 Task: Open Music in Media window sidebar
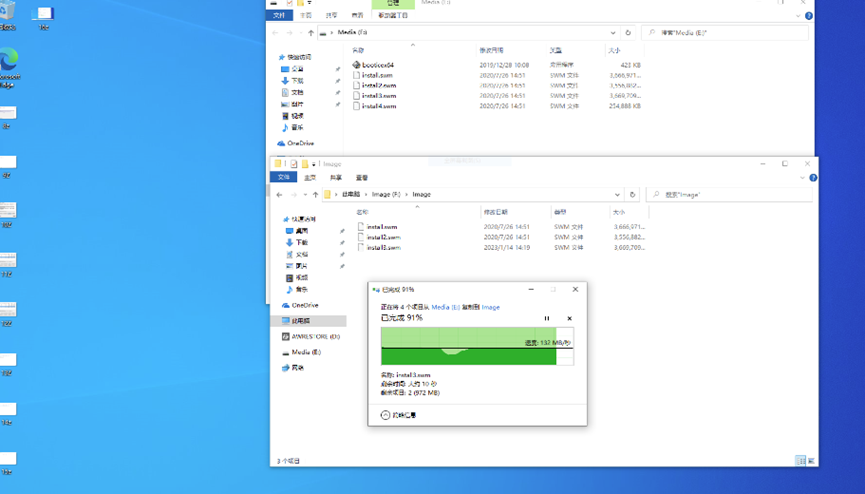click(x=293, y=128)
